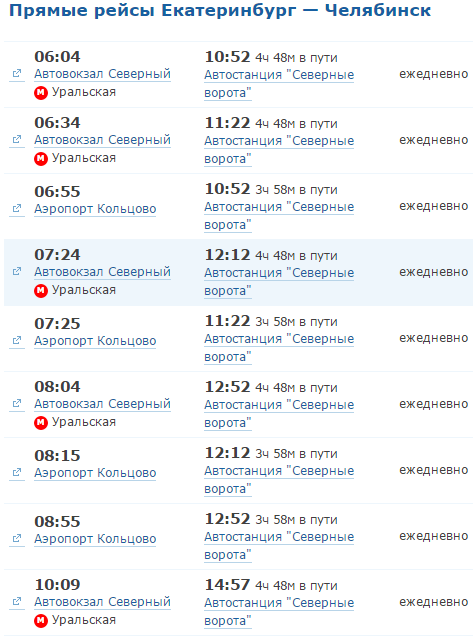This screenshot has height=637, width=473.
Task: Open external link icon for 08:55 departure
Action: (17, 538)
